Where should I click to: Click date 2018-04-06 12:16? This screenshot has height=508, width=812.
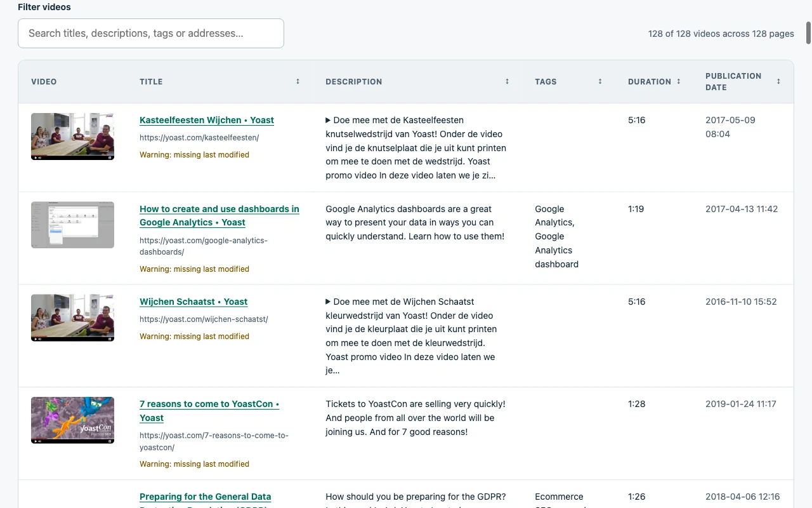(x=742, y=497)
